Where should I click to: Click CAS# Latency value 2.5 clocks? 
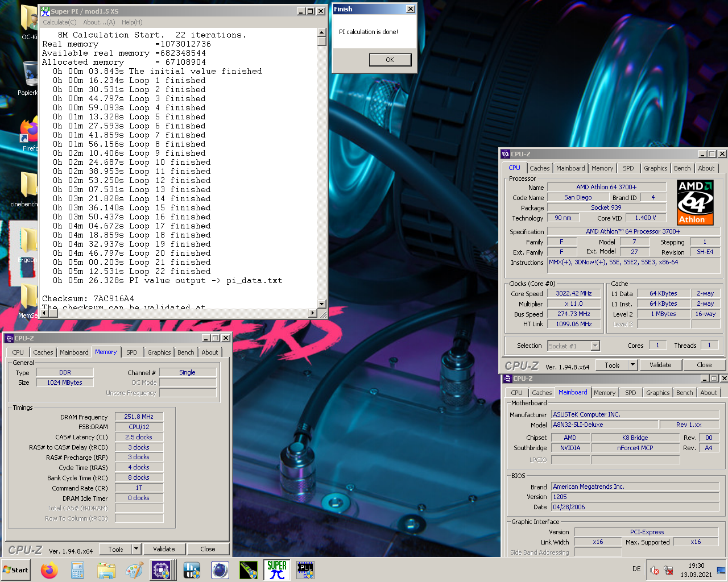(x=139, y=437)
